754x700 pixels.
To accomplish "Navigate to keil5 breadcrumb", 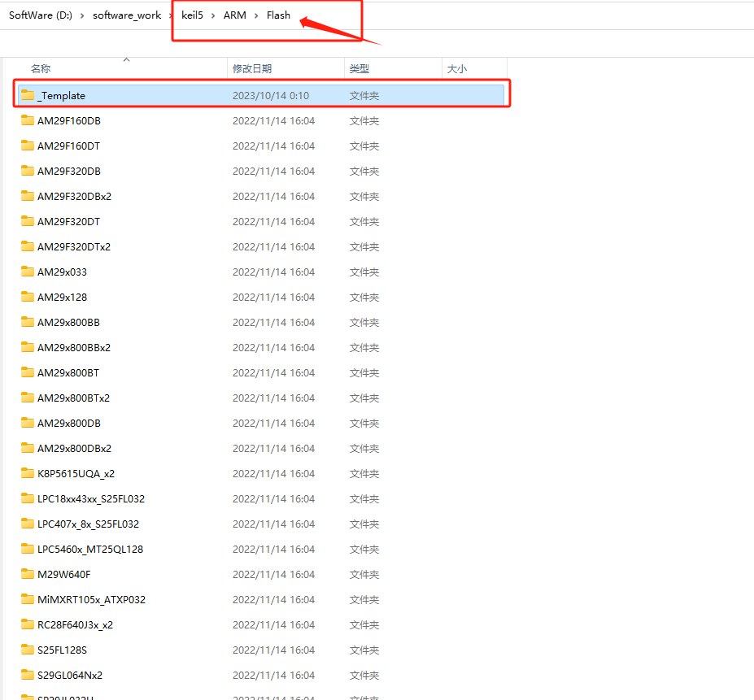I will tap(192, 15).
